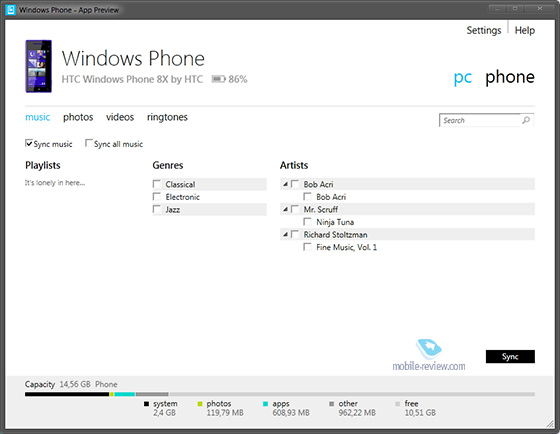Click the Ninja Tuna album name
Screen dimensions: 560x434
pos(335,222)
